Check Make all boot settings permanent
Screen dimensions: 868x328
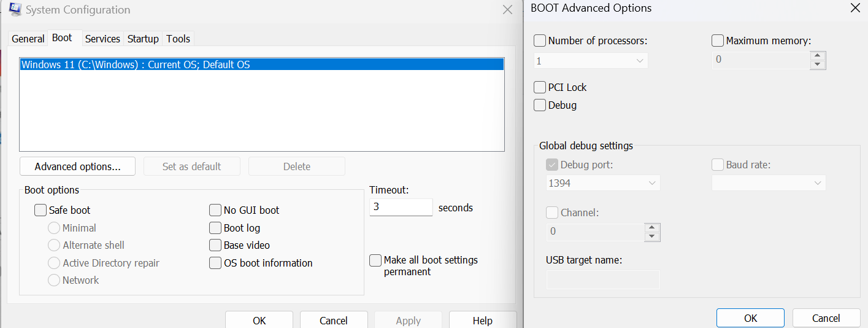tap(375, 260)
